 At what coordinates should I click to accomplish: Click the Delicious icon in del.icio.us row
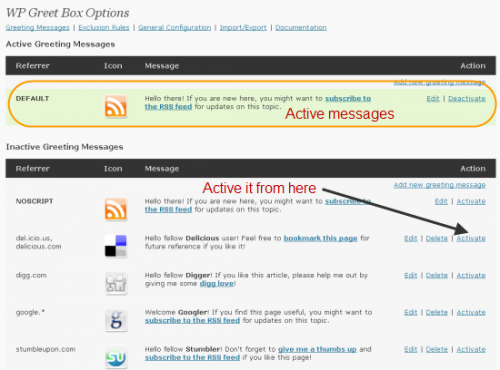click(116, 246)
